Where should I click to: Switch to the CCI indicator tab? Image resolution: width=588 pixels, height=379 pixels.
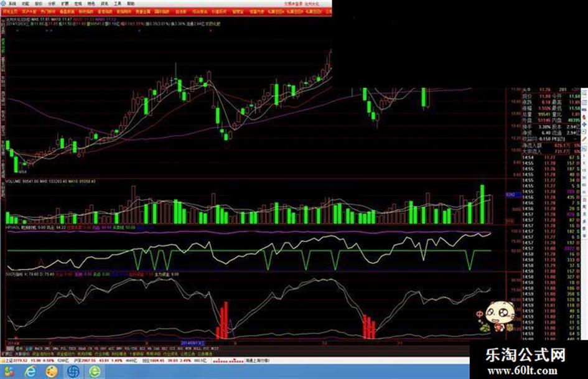171,349
